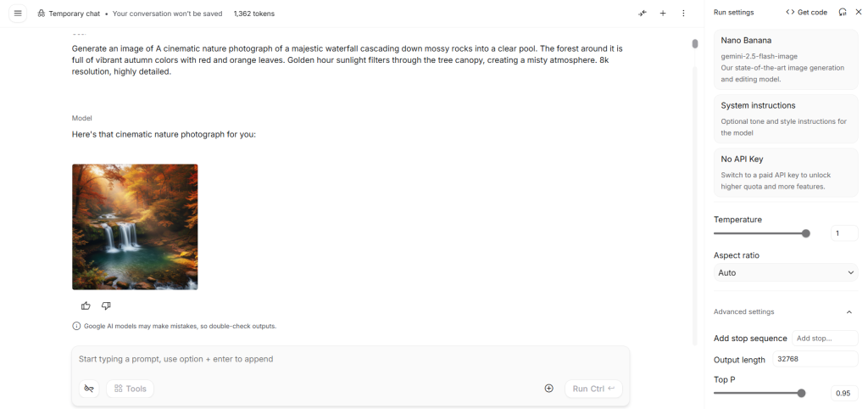
Task: Open the System instructions card
Action: [786, 119]
